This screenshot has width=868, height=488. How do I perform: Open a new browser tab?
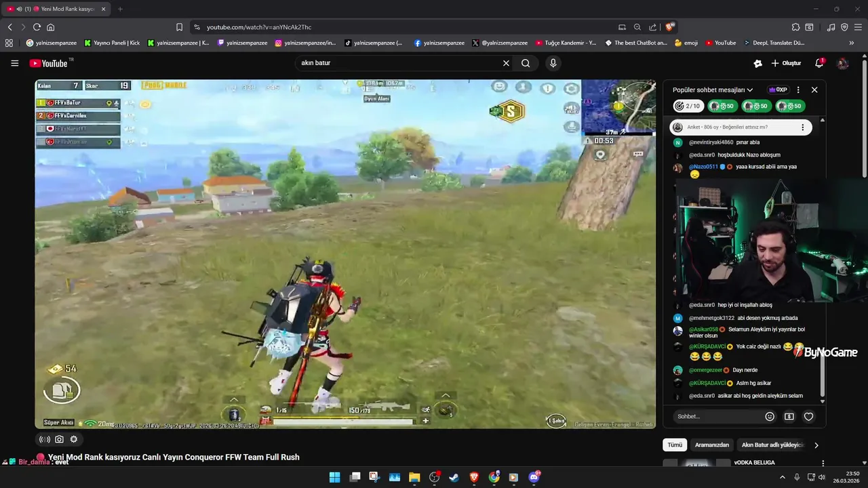[x=120, y=9]
